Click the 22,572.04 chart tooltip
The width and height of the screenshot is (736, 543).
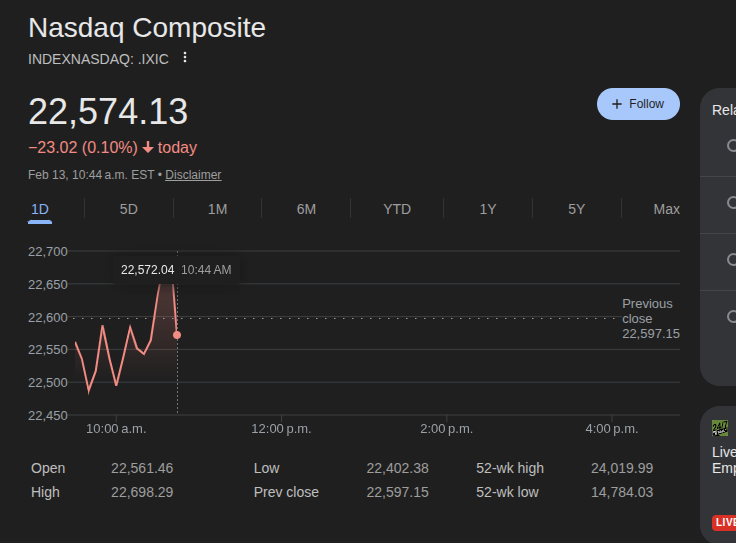coord(176,270)
